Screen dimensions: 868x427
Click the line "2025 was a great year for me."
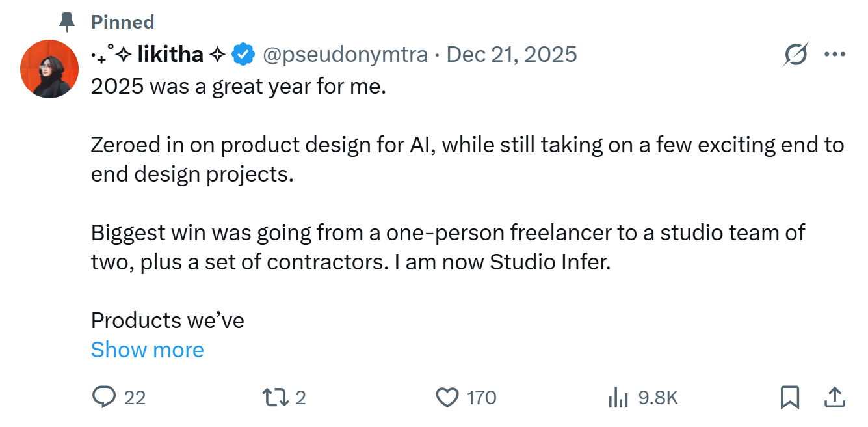coord(239,86)
